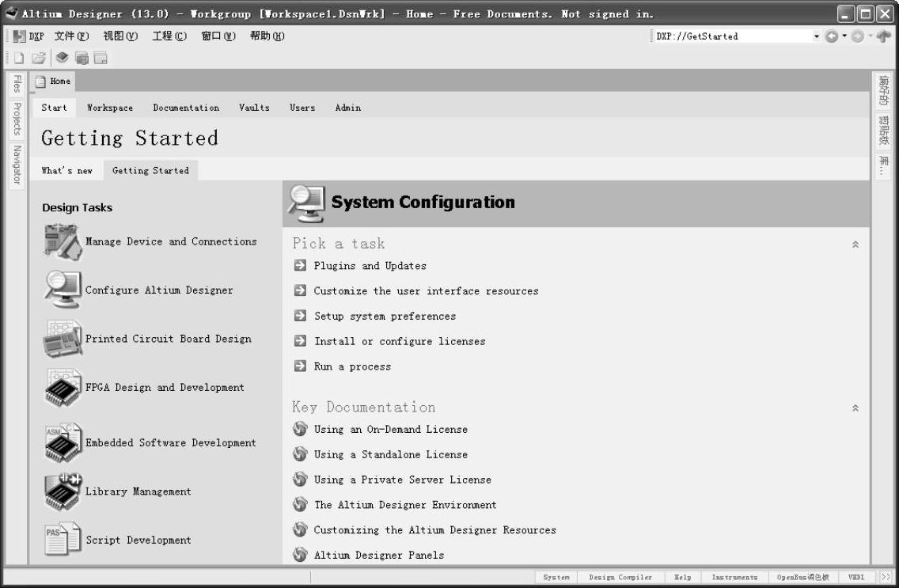Click globe icon beside The Altium Designer Environment

(300, 504)
